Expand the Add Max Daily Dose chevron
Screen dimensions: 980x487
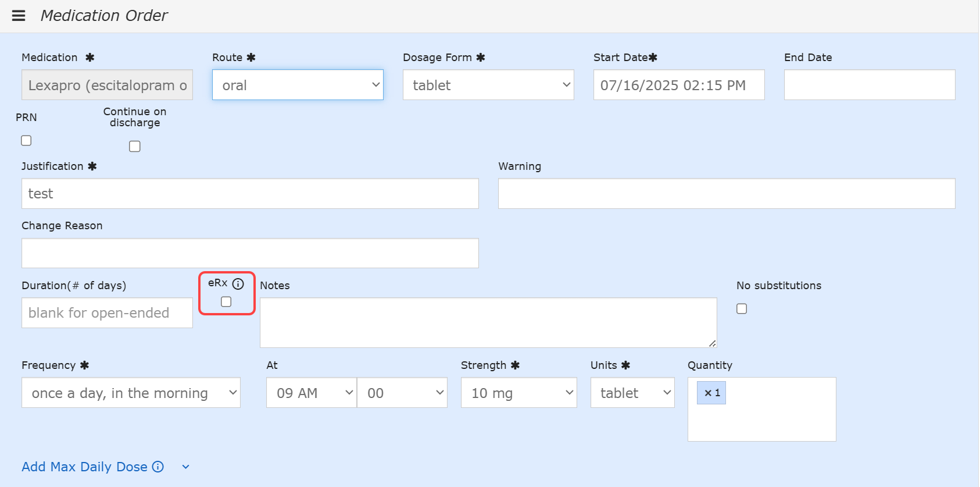(x=185, y=467)
